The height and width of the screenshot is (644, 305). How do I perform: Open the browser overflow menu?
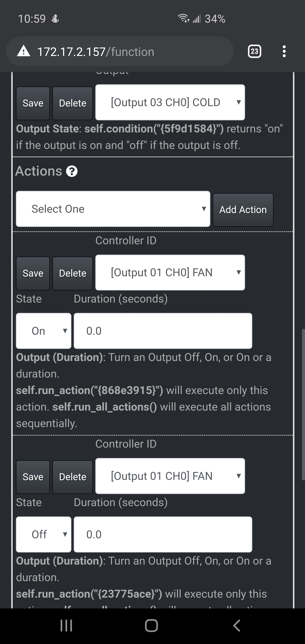pos(284,51)
